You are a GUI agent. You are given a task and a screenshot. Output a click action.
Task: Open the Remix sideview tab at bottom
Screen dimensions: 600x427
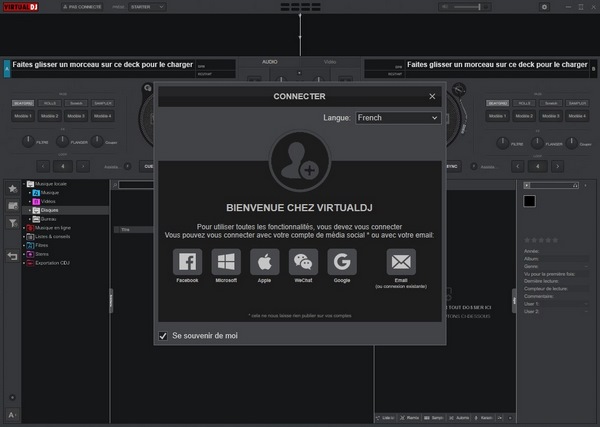[x=410, y=418]
